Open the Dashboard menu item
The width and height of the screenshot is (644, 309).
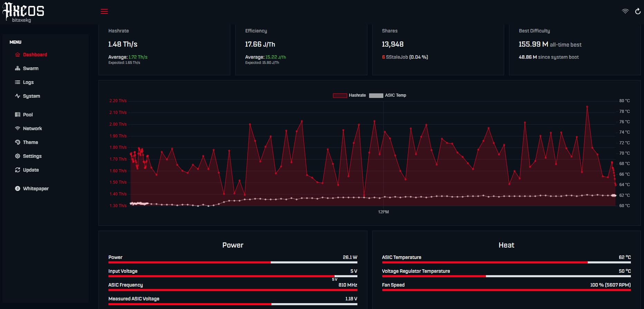(35, 55)
